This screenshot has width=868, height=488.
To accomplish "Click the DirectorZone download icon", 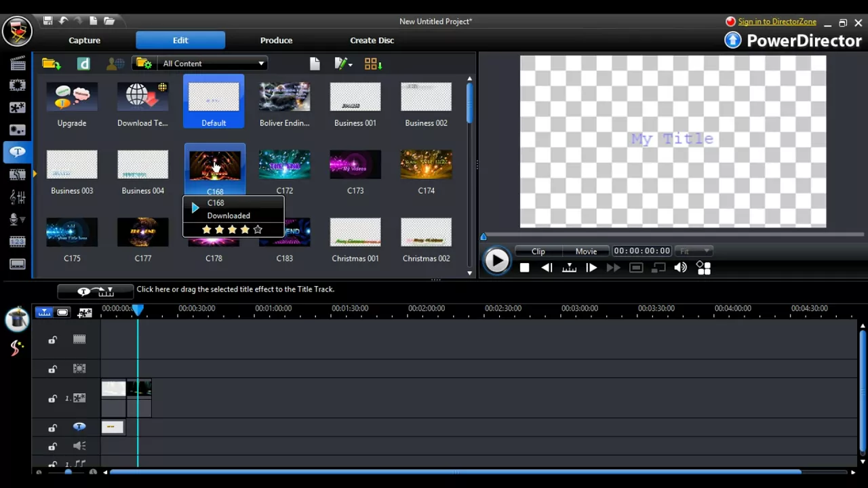I will point(83,64).
